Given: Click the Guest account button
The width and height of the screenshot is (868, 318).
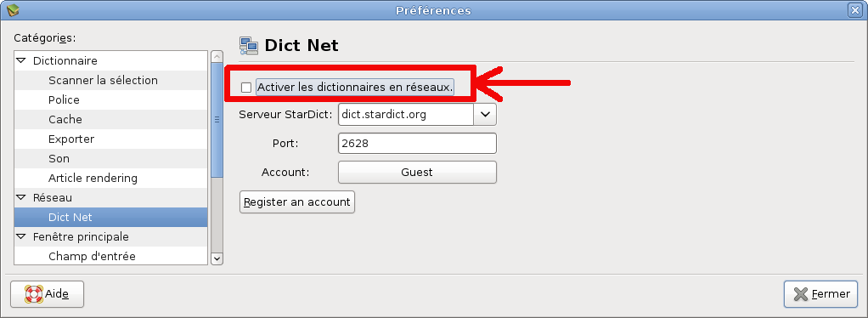Looking at the screenshot, I should [417, 173].
